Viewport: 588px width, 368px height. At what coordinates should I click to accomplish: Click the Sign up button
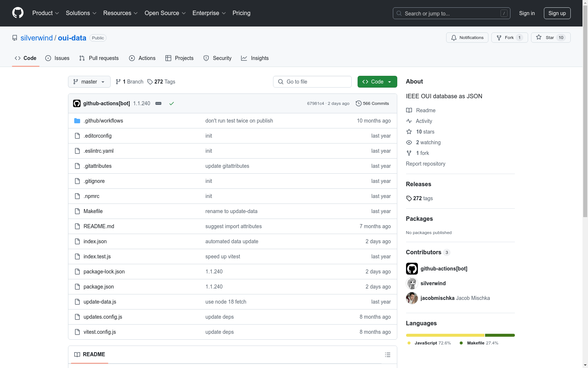tap(557, 13)
